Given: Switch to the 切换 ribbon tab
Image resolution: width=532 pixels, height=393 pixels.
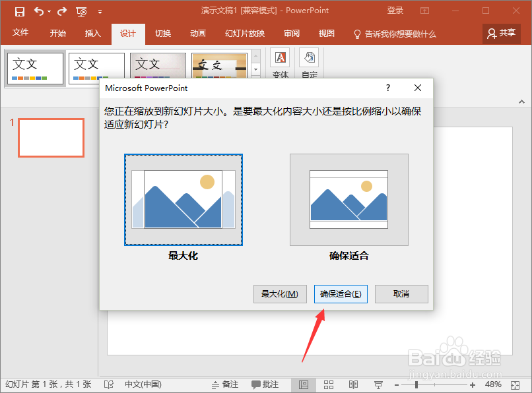Looking at the screenshot, I should pyautogui.click(x=163, y=33).
